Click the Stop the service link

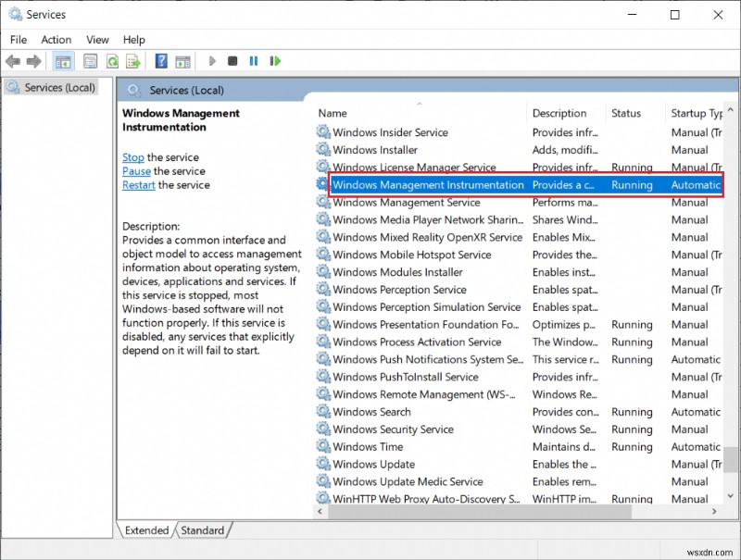click(132, 157)
